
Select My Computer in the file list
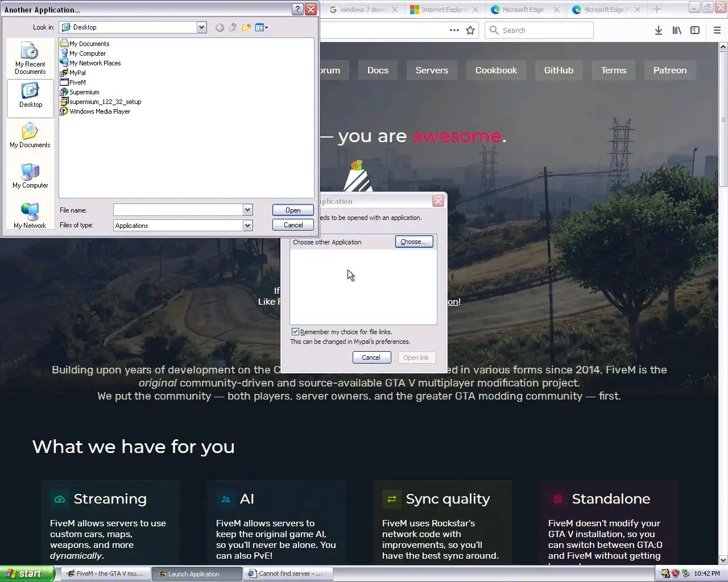pos(83,53)
